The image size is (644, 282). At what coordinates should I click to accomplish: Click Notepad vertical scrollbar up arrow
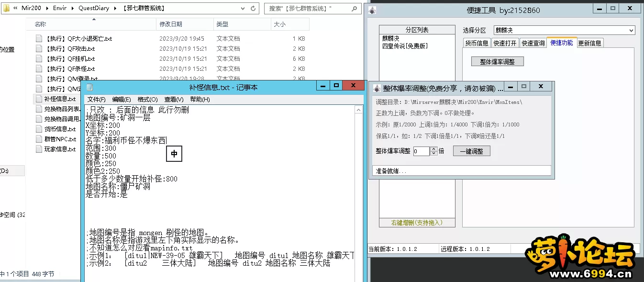[358, 110]
